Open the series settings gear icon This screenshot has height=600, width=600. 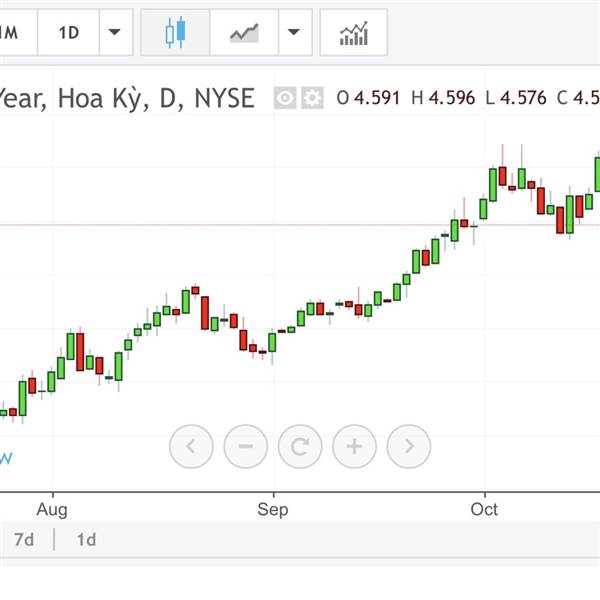point(312,98)
